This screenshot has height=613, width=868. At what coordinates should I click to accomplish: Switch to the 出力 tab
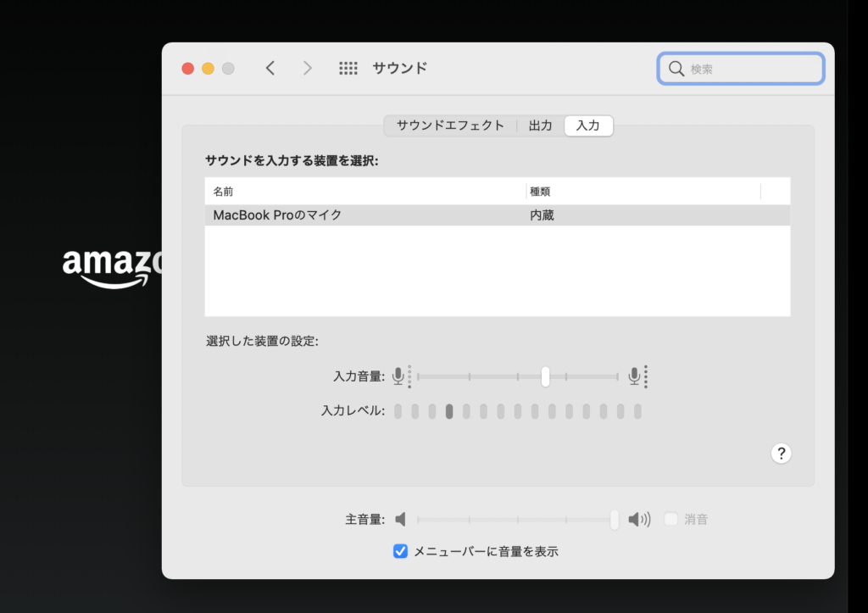point(540,125)
